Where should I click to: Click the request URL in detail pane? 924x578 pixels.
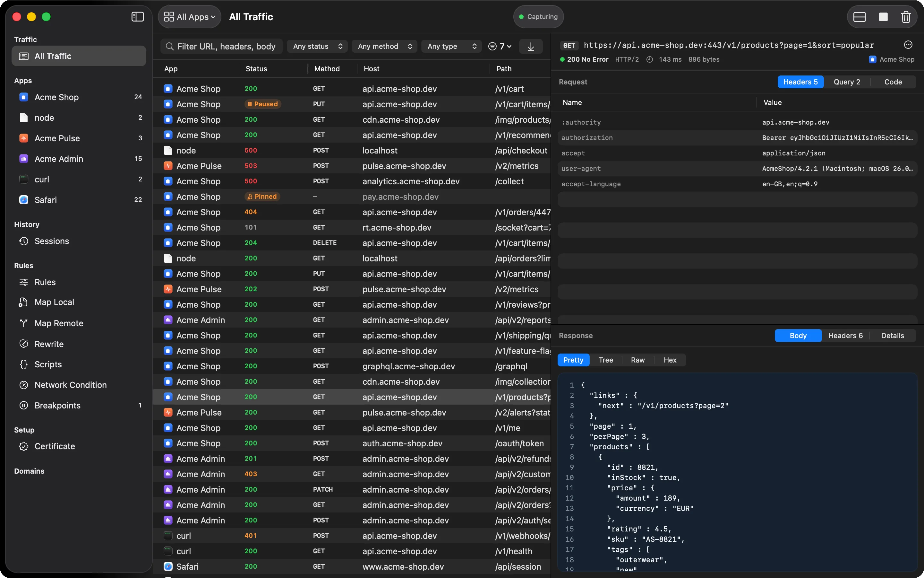pos(729,45)
